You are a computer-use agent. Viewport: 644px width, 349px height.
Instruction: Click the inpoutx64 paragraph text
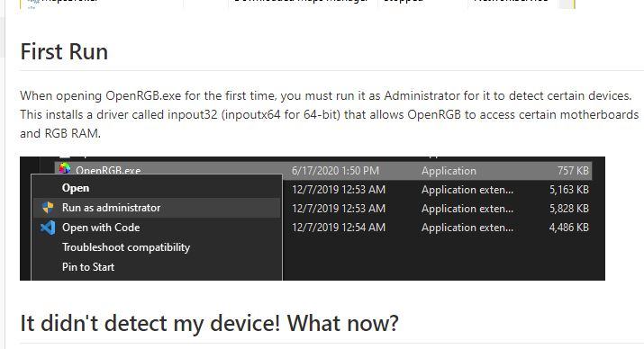(x=329, y=114)
